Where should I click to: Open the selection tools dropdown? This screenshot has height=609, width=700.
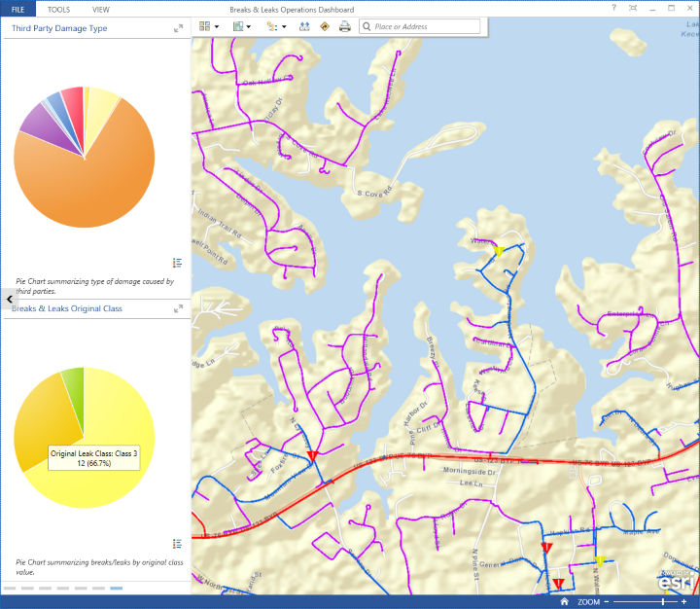click(276, 26)
